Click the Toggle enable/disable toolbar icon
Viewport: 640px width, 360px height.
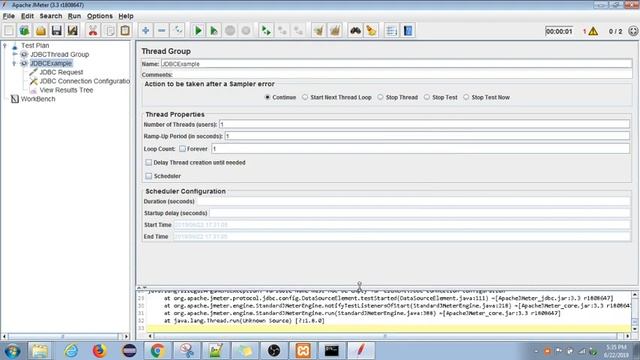click(x=178, y=31)
